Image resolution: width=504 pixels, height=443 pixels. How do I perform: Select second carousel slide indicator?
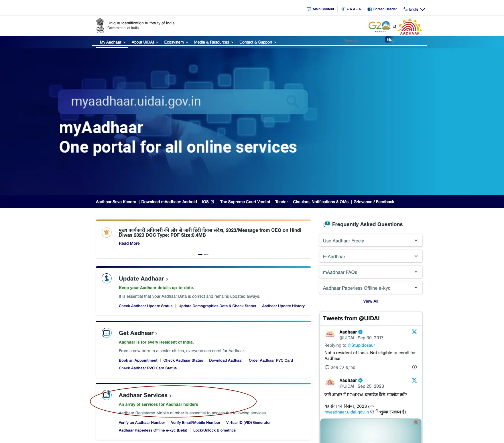point(206,254)
